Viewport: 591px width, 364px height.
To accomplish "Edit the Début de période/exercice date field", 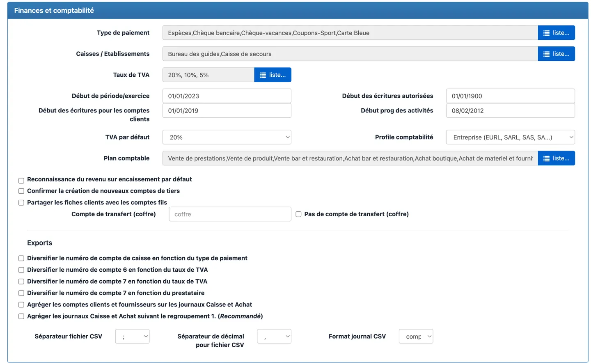I will point(227,96).
